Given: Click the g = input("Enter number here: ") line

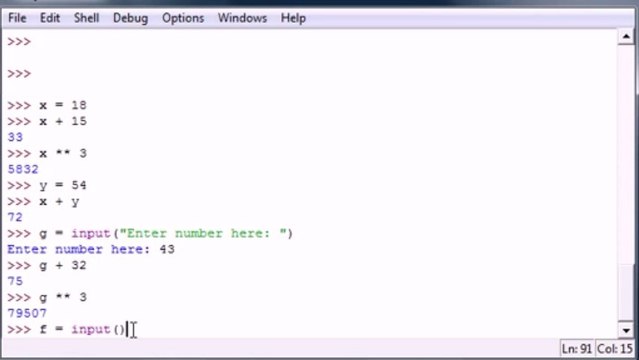Looking at the screenshot, I should (150, 234).
